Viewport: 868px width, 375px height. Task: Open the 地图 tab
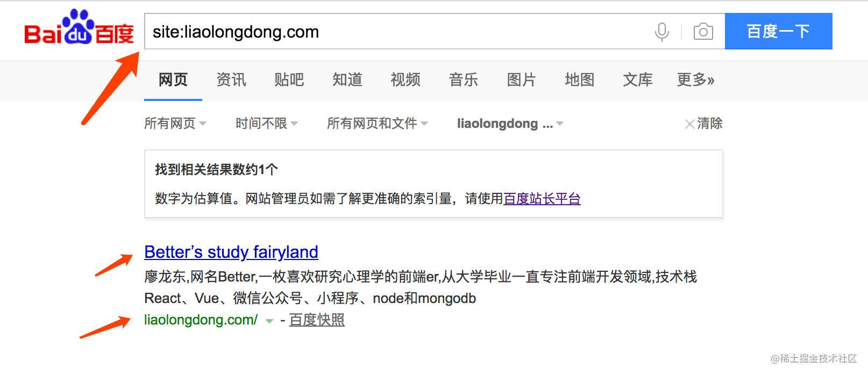tap(580, 80)
